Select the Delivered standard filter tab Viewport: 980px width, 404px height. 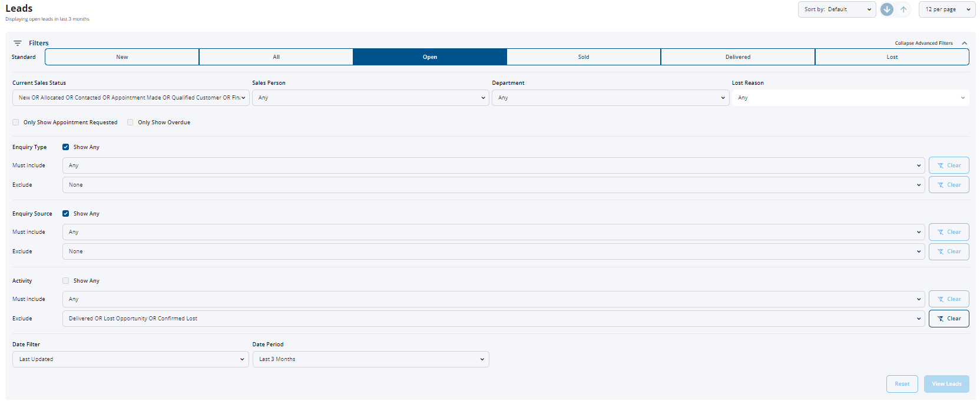pyautogui.click(x=738, y=57)
